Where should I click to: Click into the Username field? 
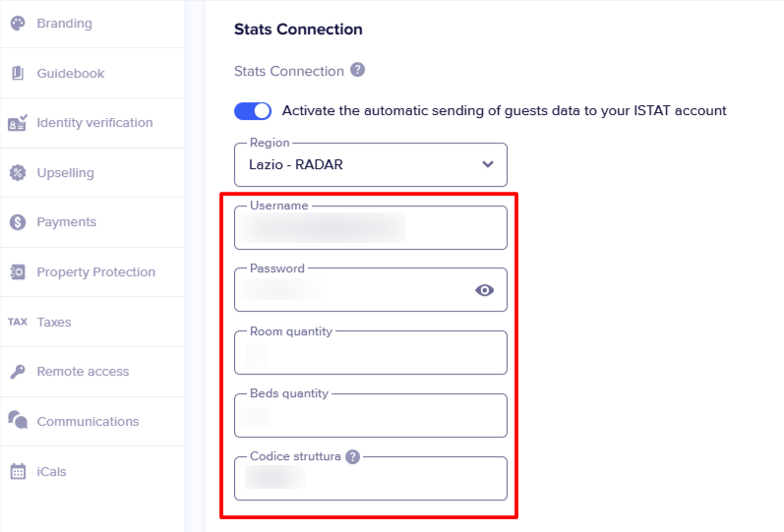[370, 229]
